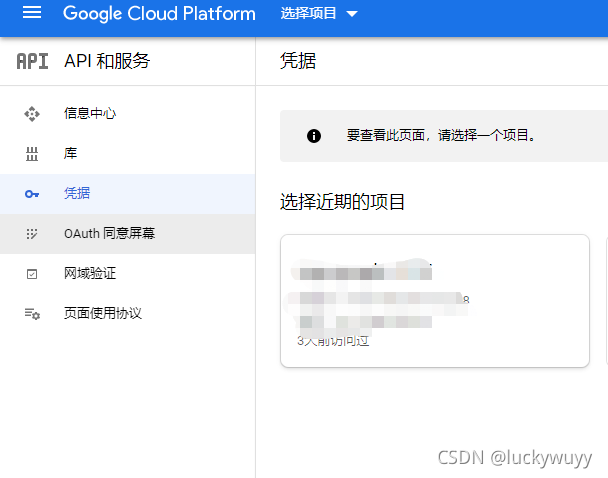Viewport: 608px width, 478px height.
Task: Open the hamburger navigation menu
Action: [32, 12]
